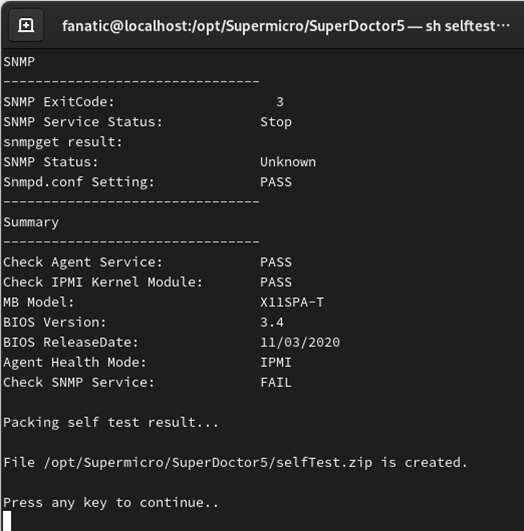This screenshot has height=531, width=524.
Task: Click the Packing self test result line
Action: [111, 423]
